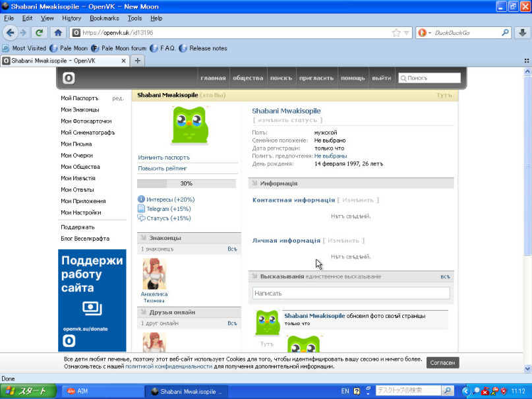Click the Интересы (+20%) info icon
The width and height of the screenshot is (532, 399).
[141, 199]
